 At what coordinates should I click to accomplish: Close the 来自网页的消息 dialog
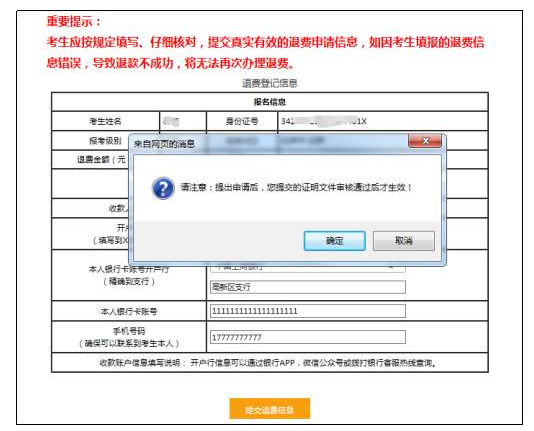pyautogui.click(x=425, y=141)
